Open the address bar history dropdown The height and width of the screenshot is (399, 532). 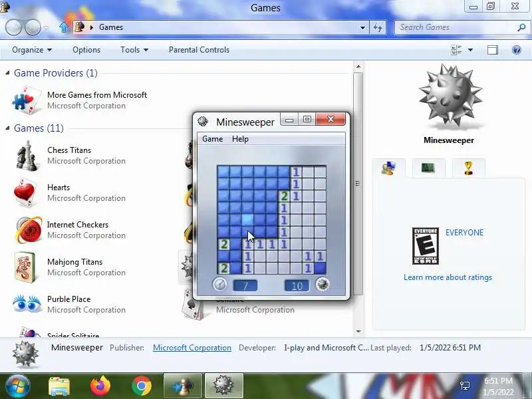coord(362,27)
